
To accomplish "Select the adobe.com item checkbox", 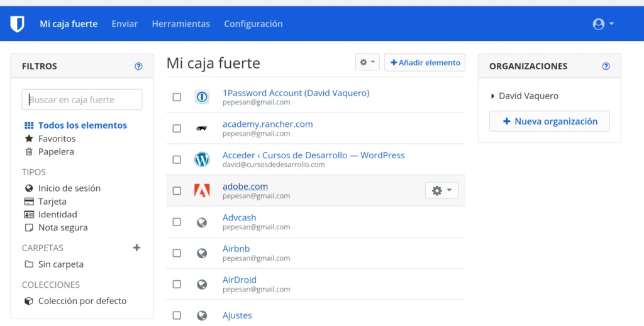I will pyautogui.click(x=177, y=190).
